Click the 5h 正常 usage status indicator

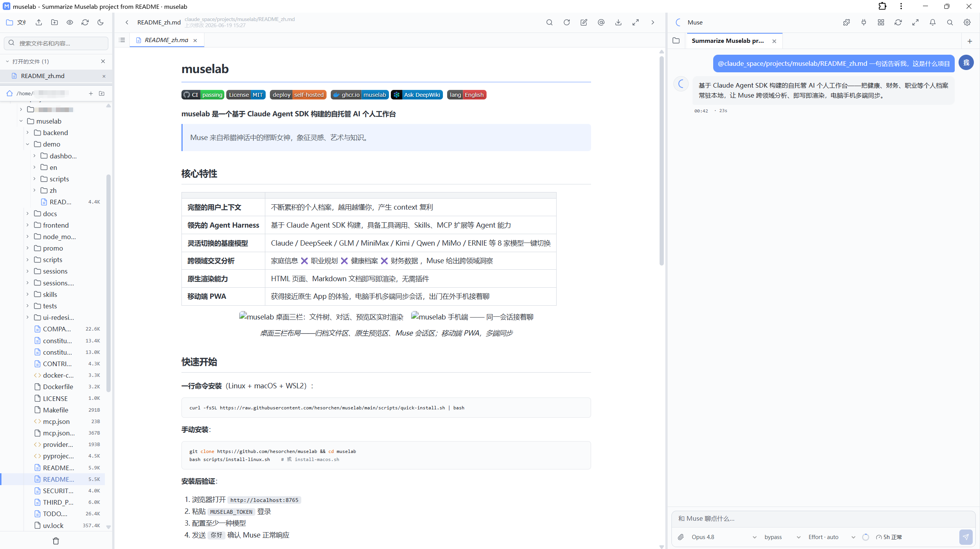tap(889, 537)
